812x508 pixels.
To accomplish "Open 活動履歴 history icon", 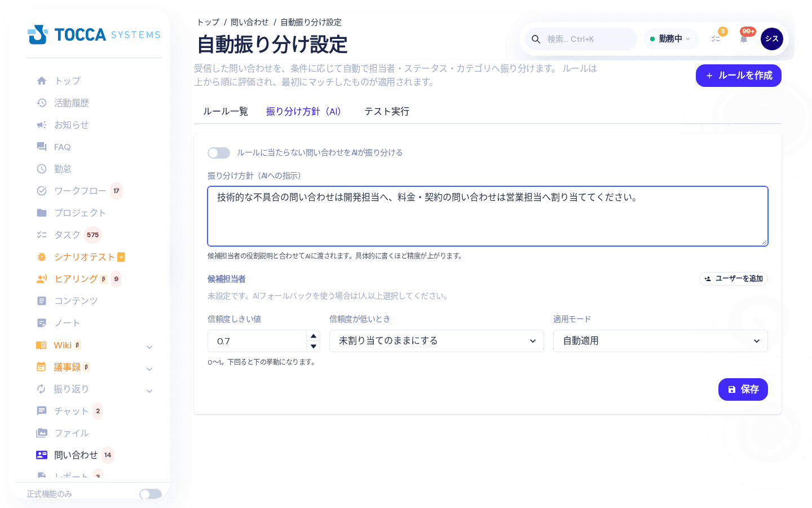I will [x=42, y=103].
